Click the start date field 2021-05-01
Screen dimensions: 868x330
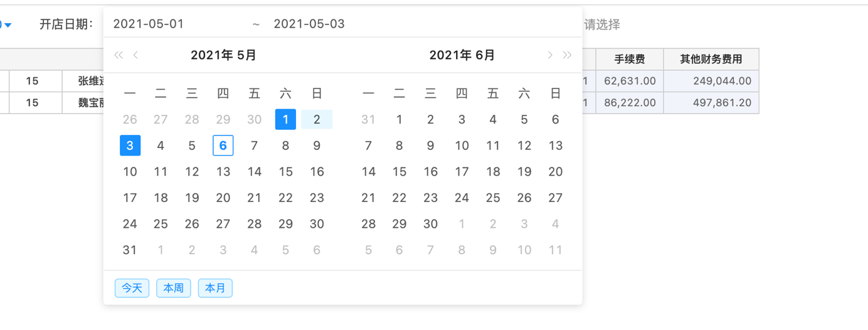(149, 24)
